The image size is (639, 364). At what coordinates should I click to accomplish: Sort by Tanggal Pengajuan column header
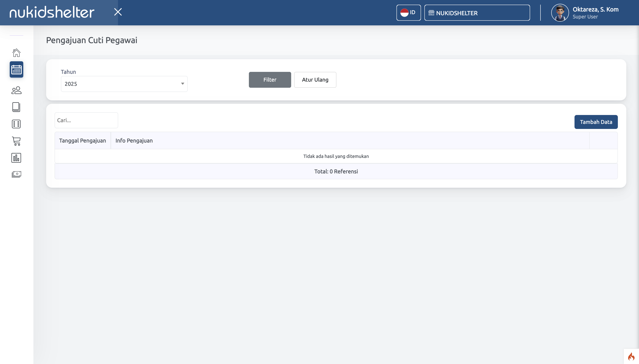click(x=82, y=141)
